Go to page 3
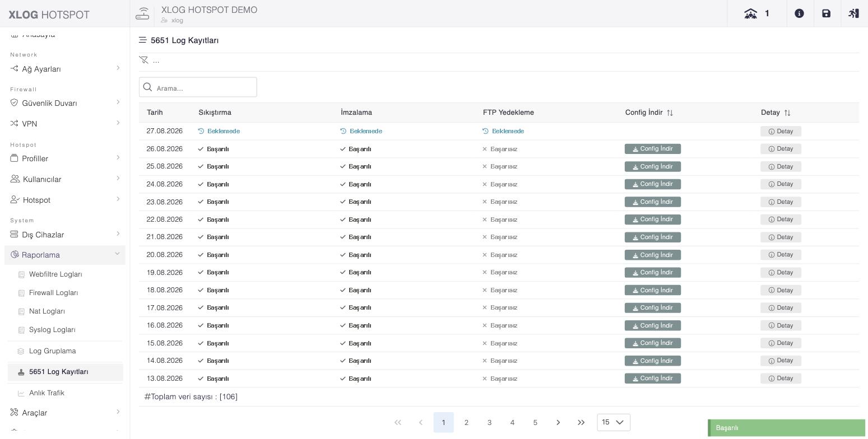This screenshot has width=868, height=439. (x=489, y=423)
